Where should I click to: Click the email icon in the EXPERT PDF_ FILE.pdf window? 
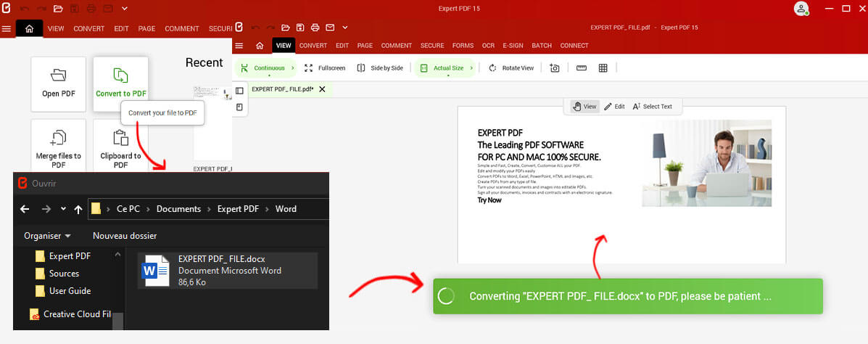[x=330, y=28]
